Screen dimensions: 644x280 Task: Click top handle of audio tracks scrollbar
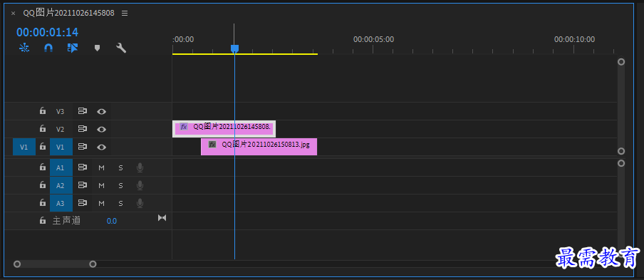pyautogui.click(x=621, y=163)
